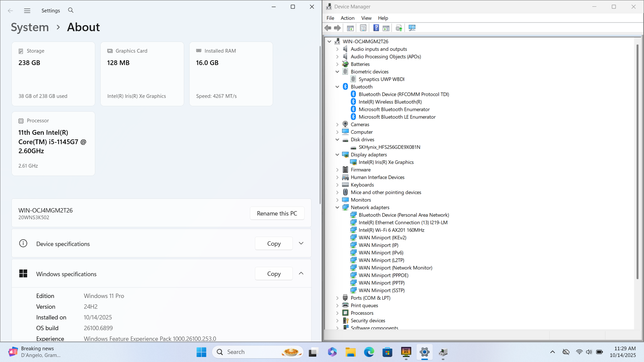Open the View menu
644x362 pixels.
(x=366, y=18)
